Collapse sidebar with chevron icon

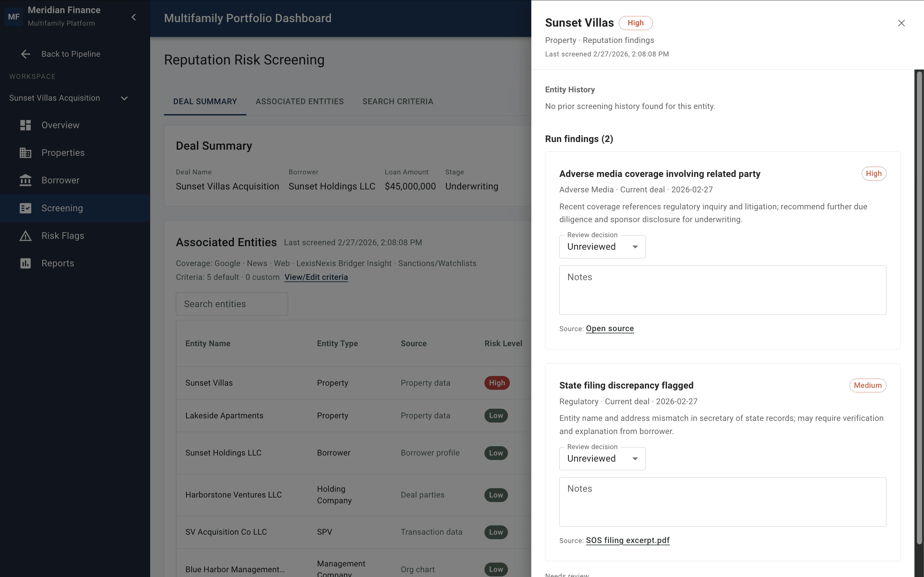tap(134, 17)
